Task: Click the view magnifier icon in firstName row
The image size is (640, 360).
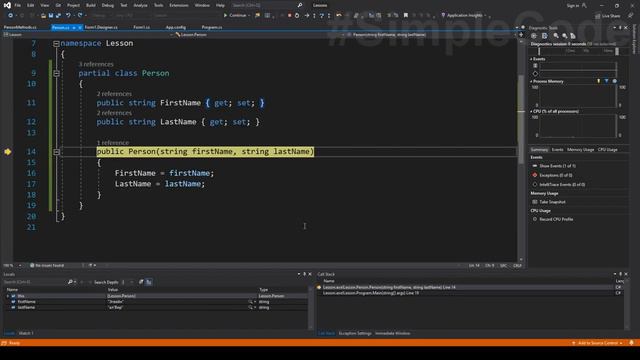Action: [x=250, y=302]
